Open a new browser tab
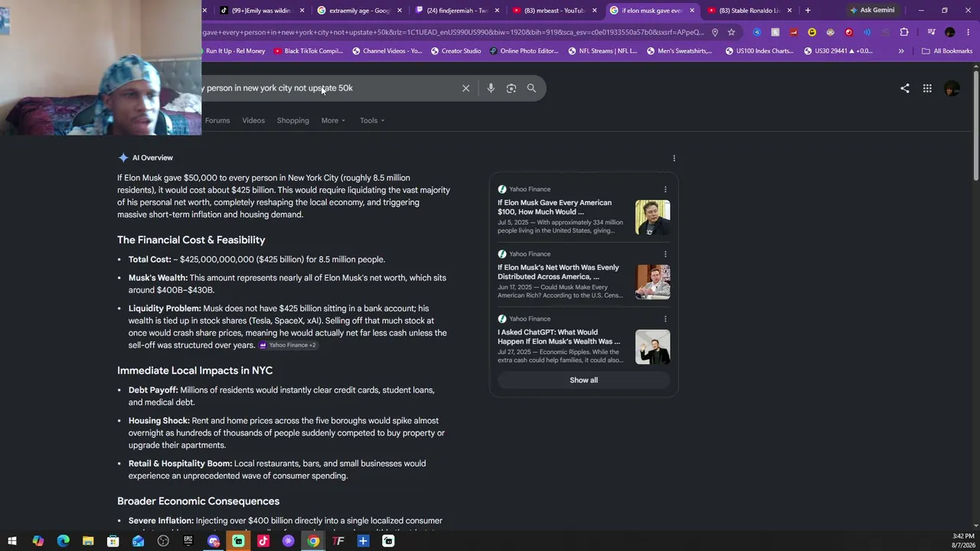This screenshot has height=551, width=980. point(808,10)
